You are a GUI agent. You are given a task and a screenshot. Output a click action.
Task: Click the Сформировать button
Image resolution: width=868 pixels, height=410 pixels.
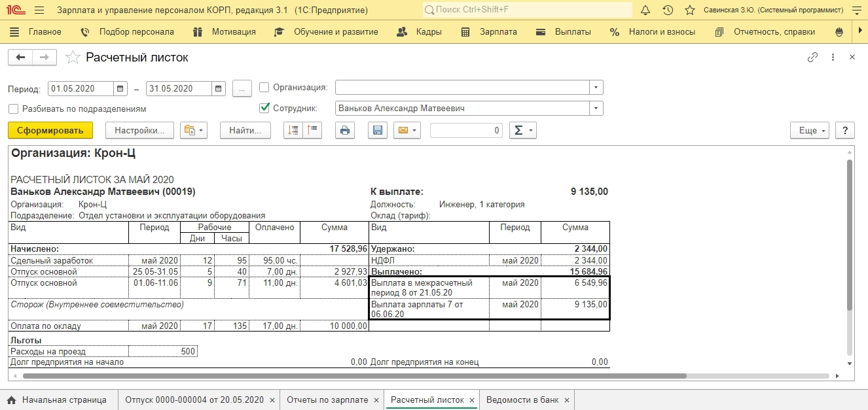[50, 130]
